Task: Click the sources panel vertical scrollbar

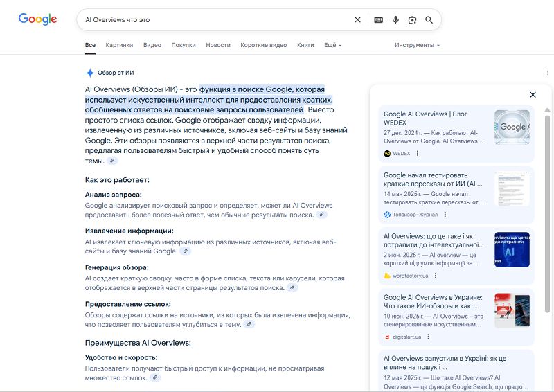Action: 547,214
